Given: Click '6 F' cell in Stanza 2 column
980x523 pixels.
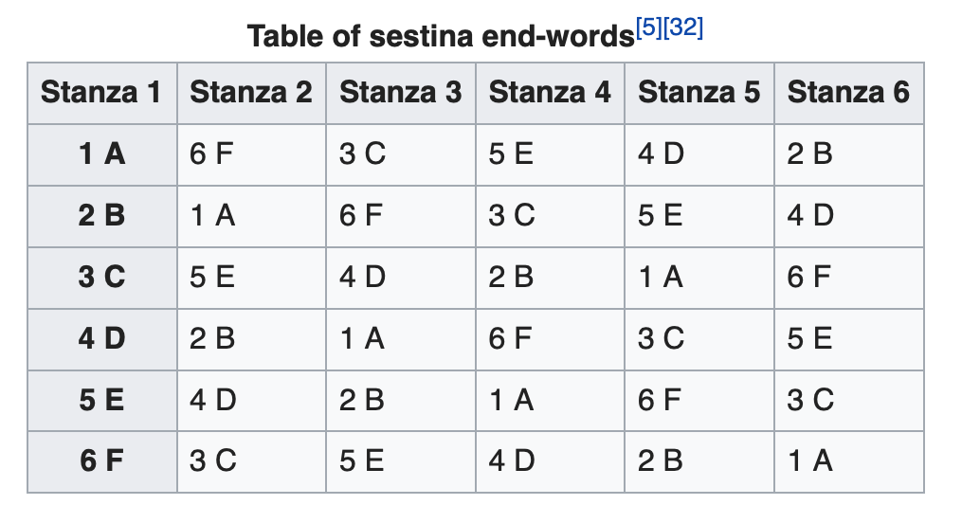Looking at the screenshot, I should tap(211, 153).
